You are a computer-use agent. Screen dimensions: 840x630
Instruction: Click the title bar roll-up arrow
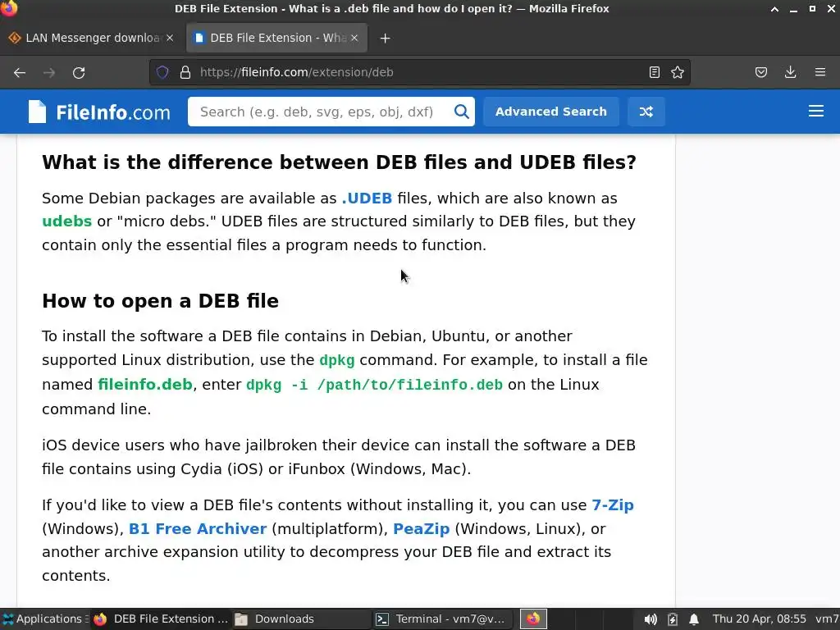tap(774, 9)
